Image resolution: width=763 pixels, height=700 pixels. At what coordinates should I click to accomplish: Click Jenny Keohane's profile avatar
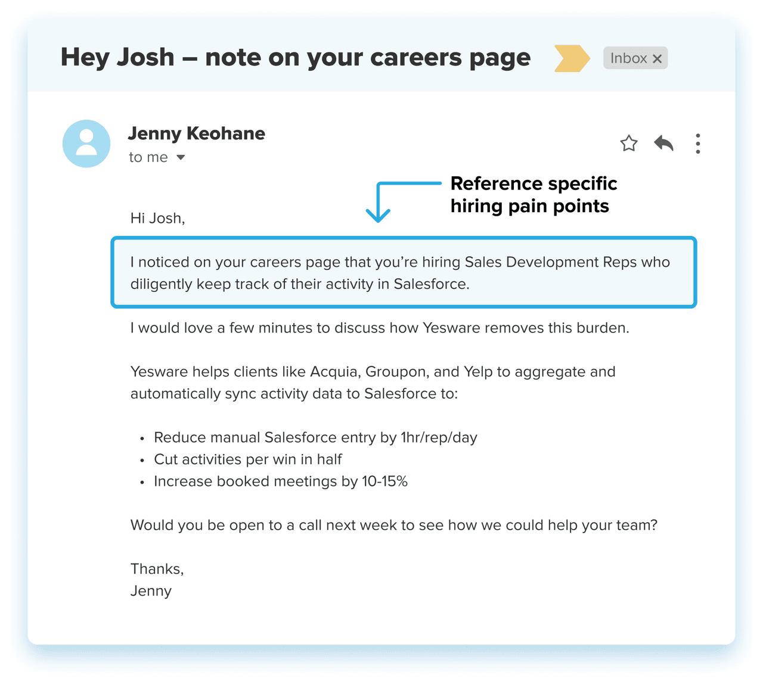(x=86, y=144)
